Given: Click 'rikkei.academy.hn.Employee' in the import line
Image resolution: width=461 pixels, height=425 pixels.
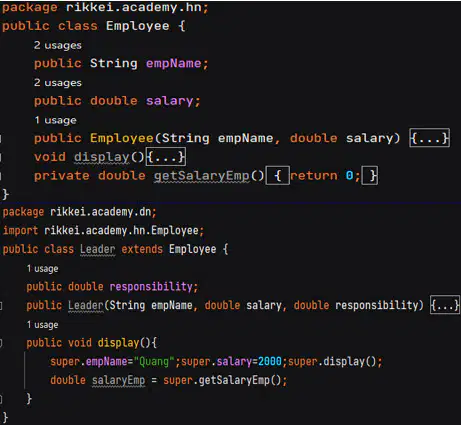Looking at the screenshot, I should (x=122, y=230).
